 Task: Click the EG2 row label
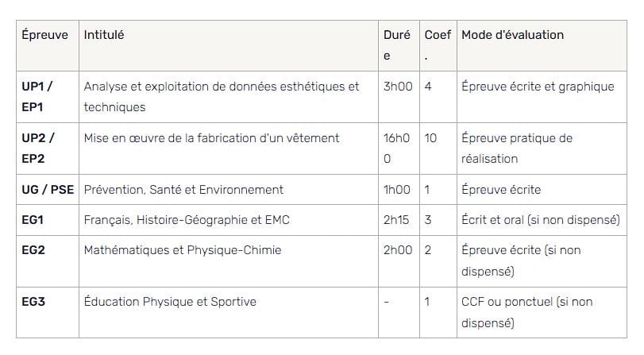tap(33, 250)
